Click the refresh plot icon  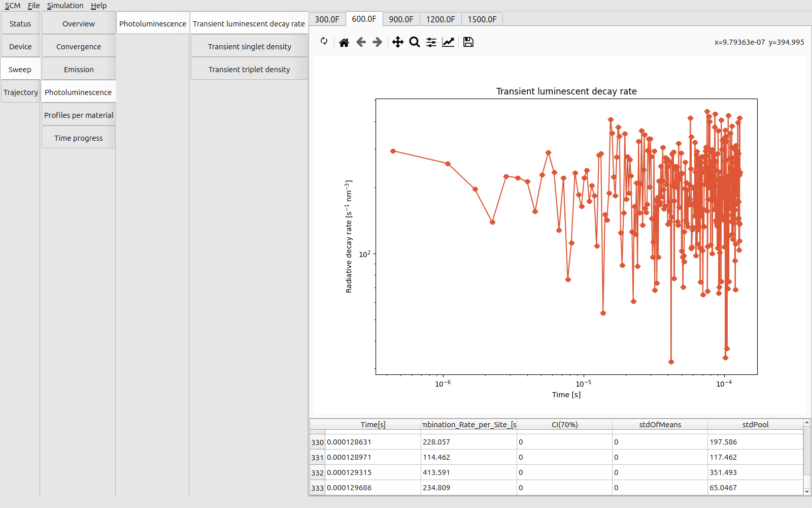(324, 42)
